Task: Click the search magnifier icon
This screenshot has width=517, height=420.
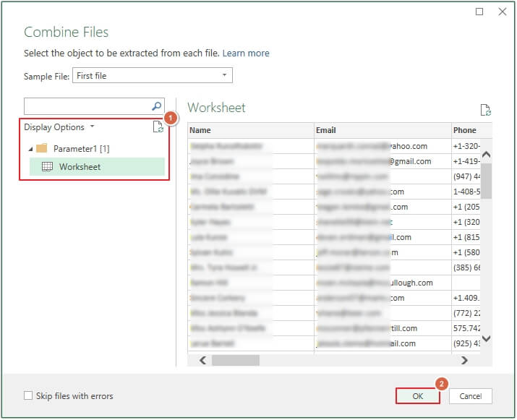Action: pos(156,106)
